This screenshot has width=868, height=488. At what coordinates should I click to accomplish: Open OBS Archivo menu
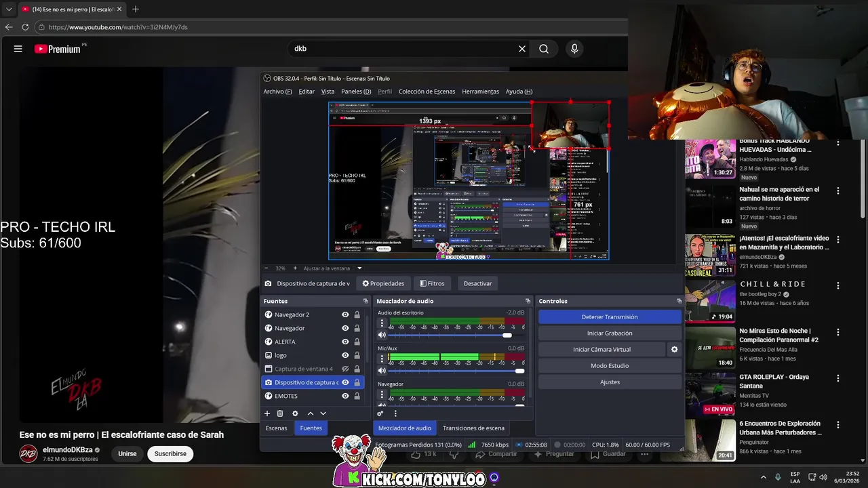[x=277, y=91]
